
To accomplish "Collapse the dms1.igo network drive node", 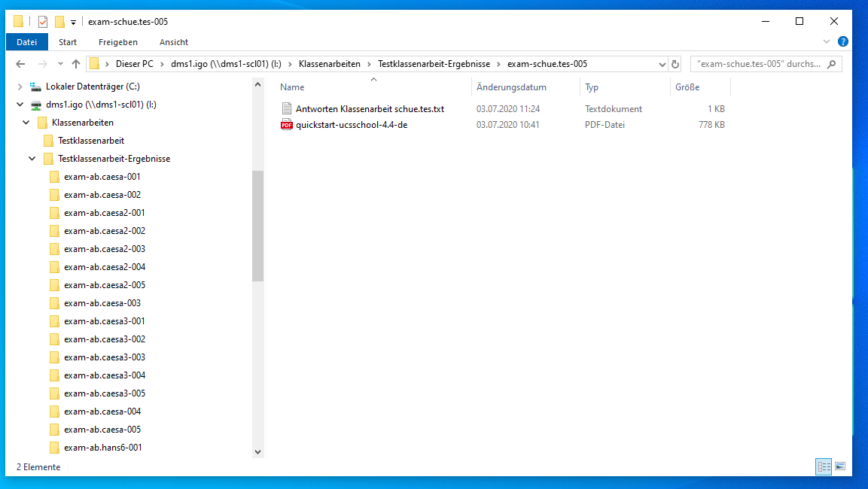I will tap(20, 105).
